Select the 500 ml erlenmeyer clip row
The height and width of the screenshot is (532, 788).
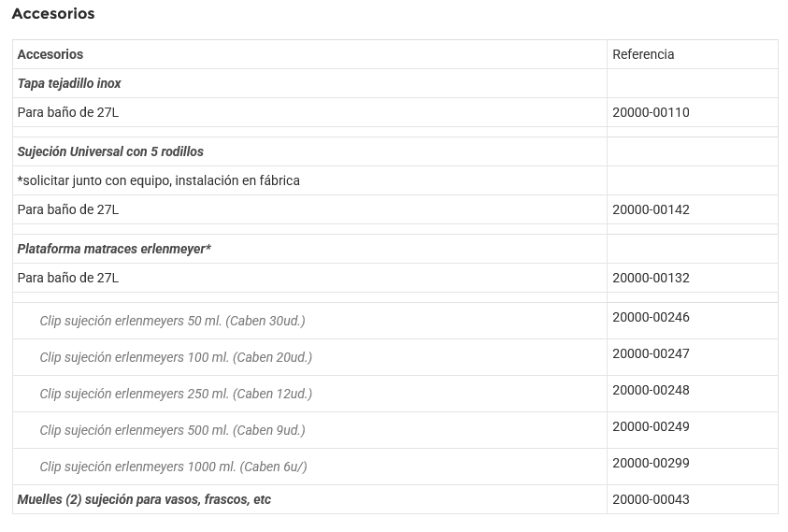(x=172, y=430)
